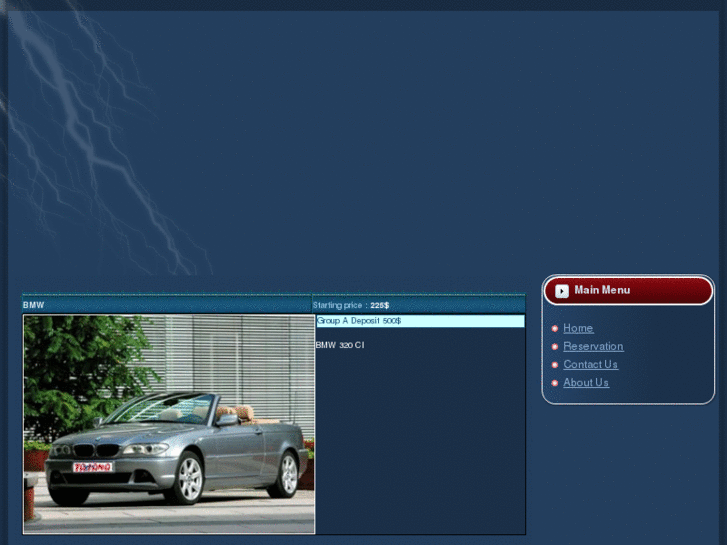Go to the Reservation page link
The image size is (727, 545).
click(593, 346)
